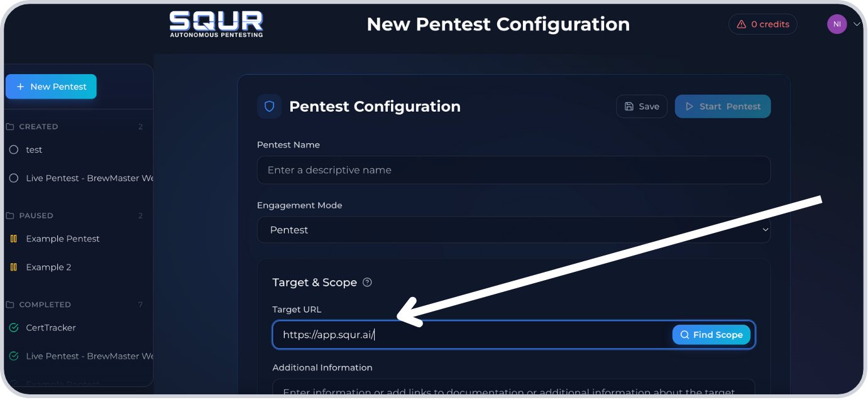Open the test pentest in sidebar
Image resolution: width=868 pixels, height=400 pixels.
[x=34, y=150]
